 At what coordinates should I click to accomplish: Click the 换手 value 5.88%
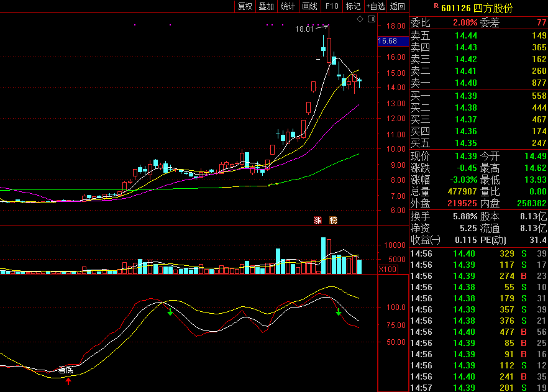pyautogui.click(x=465, y=217)
